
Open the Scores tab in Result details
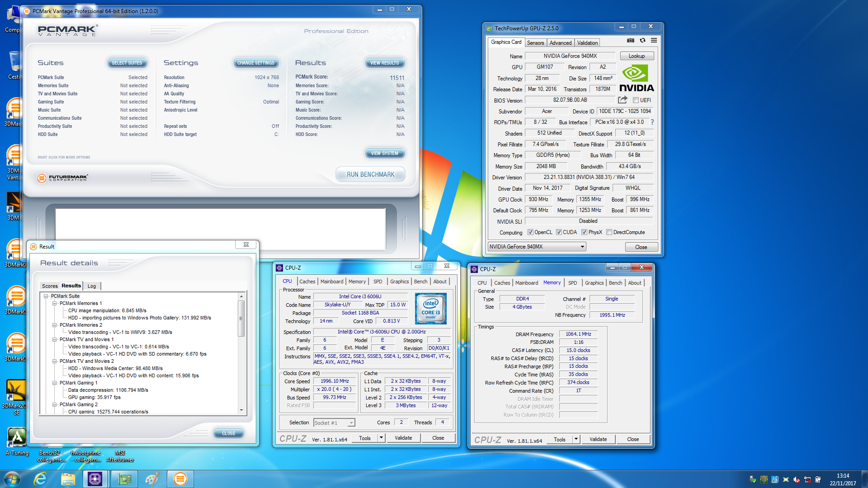(50, 286)
